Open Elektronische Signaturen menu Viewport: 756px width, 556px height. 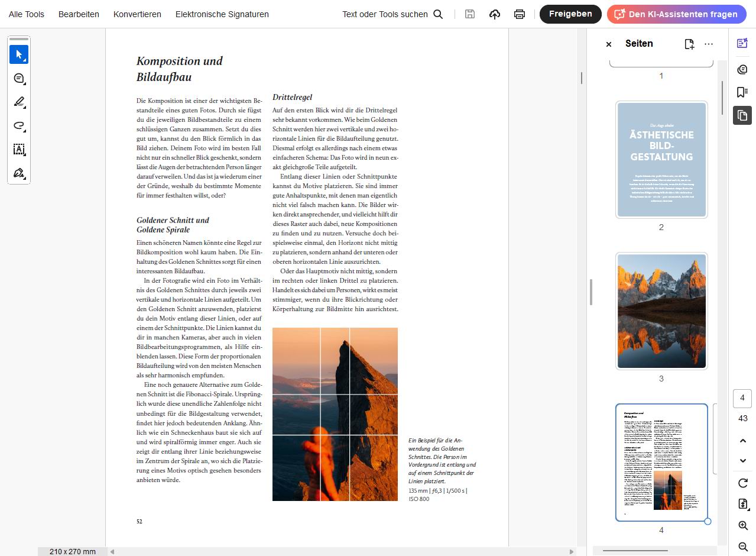tap(222, 14)
